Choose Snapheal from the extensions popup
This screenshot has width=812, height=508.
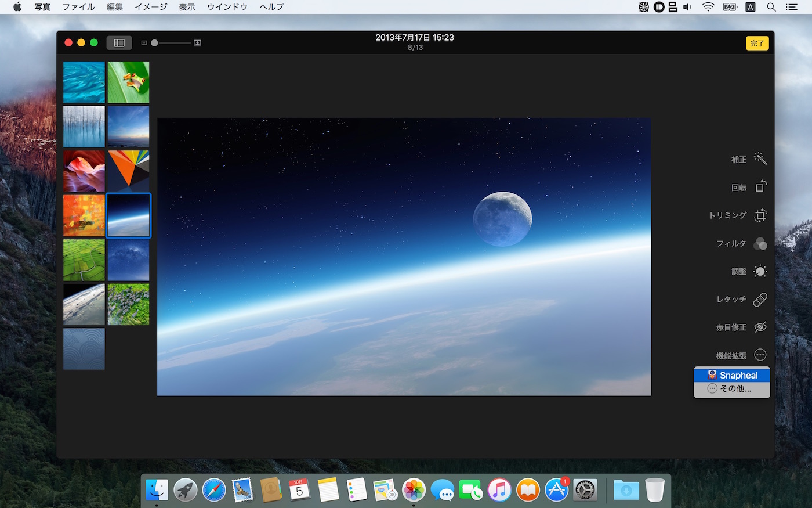732,375
